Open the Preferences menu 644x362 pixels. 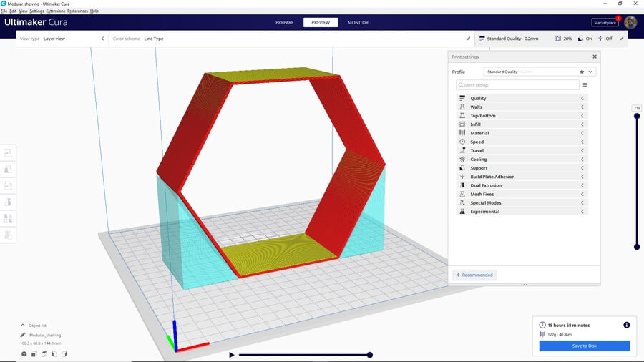(77, 11)
